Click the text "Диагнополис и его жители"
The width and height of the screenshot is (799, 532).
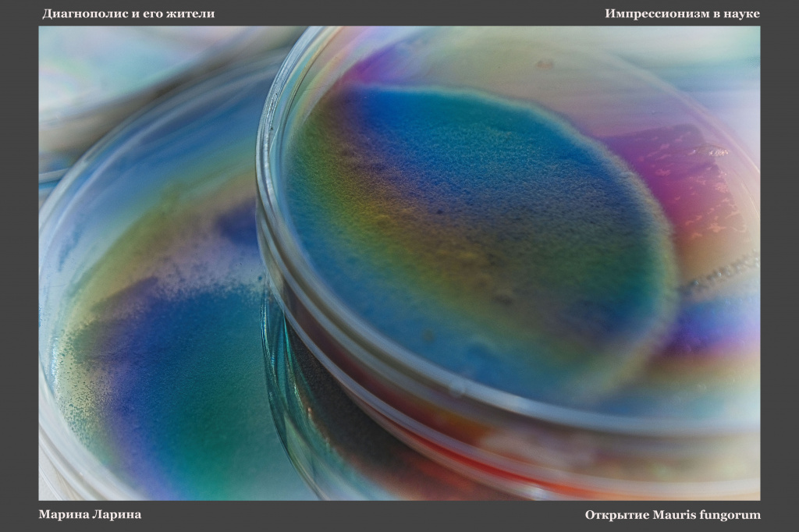click(x=129, y=14)
